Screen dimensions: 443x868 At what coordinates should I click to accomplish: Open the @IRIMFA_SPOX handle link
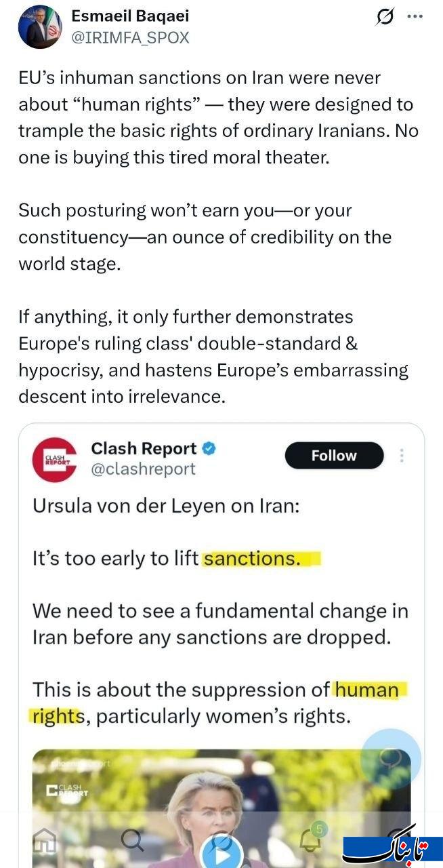pyautogui.click(x=130, y=38)
